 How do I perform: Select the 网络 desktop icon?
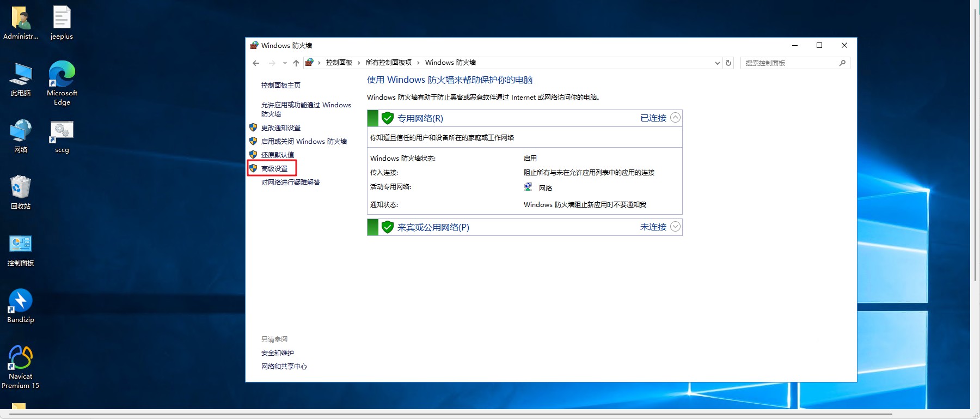pos(21,136)
